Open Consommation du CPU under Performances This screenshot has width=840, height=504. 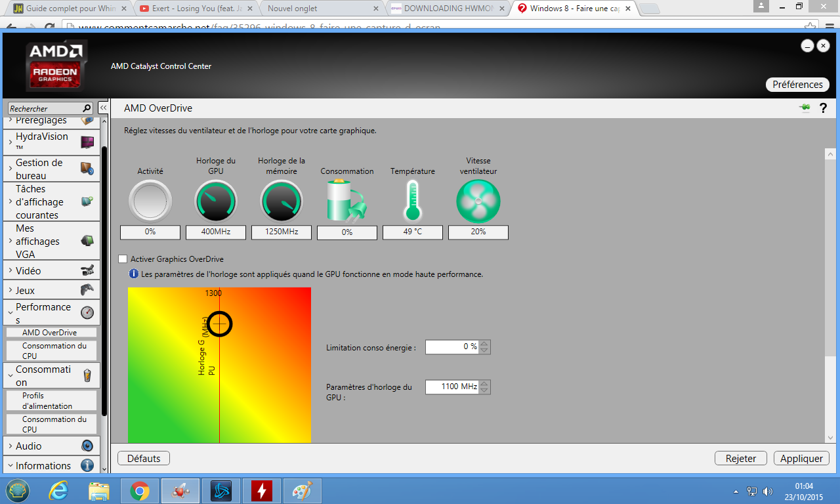click(x=51, y=350)
